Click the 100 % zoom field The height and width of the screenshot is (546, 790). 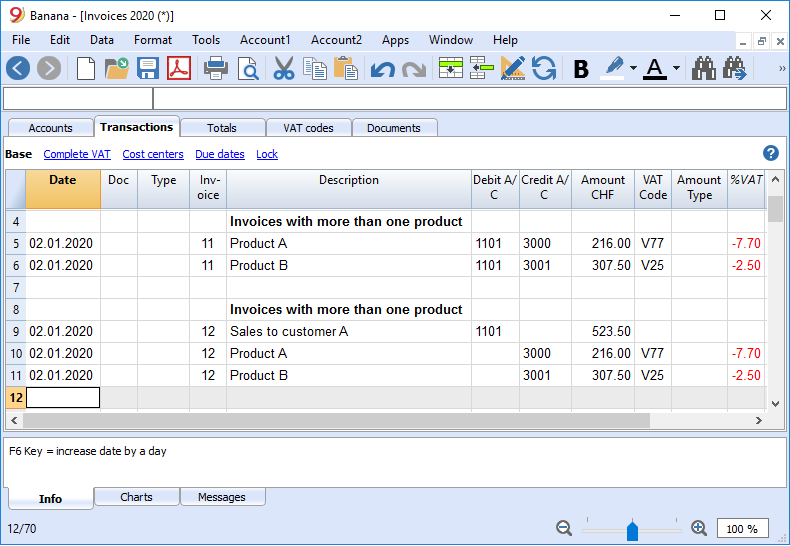pyautogui.click(x=742, y=528)
